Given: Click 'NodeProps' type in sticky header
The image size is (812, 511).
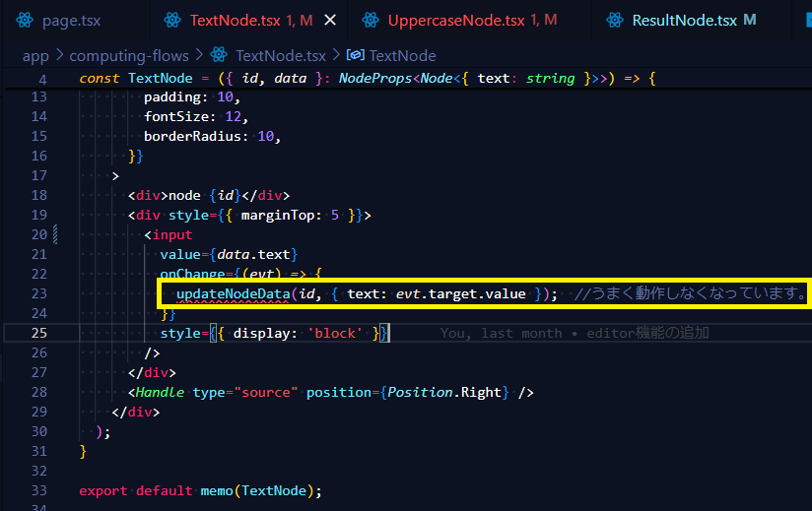Looking at the screenshot, I should 374,79.
